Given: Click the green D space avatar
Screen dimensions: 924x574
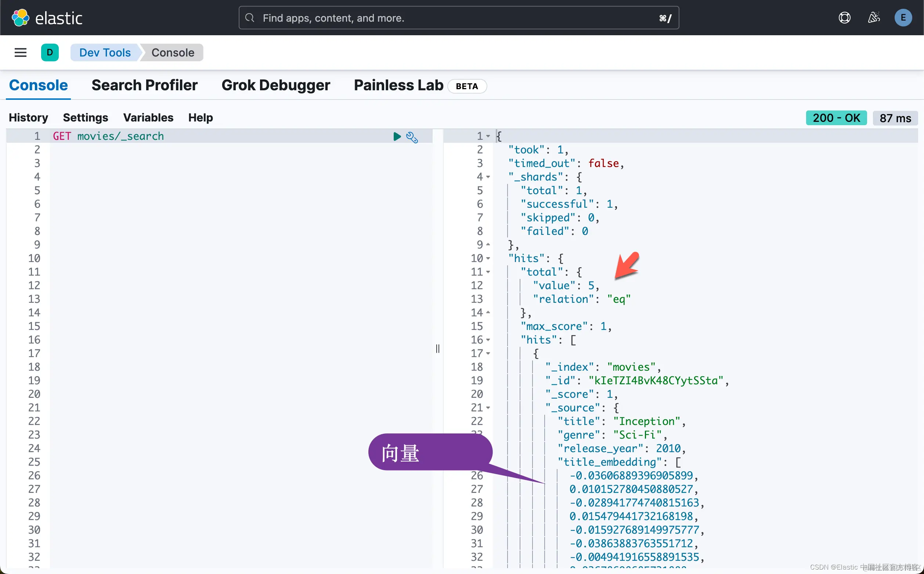Looking at the screenshot, I should click(50, 52).
